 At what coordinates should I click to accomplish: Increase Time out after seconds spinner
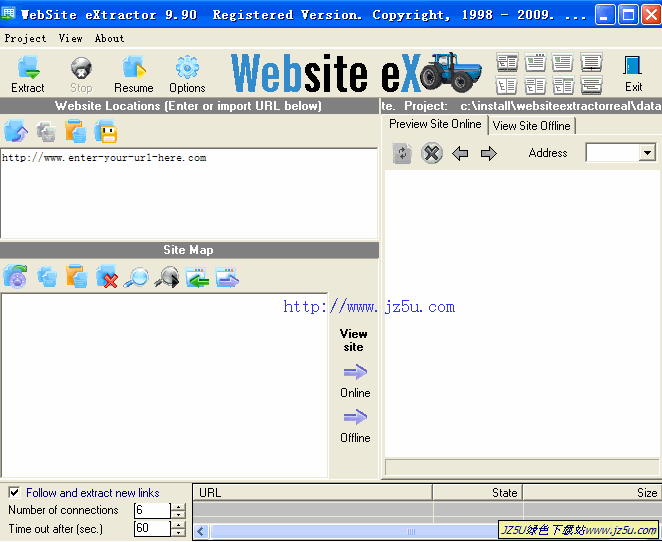[179, 525]
